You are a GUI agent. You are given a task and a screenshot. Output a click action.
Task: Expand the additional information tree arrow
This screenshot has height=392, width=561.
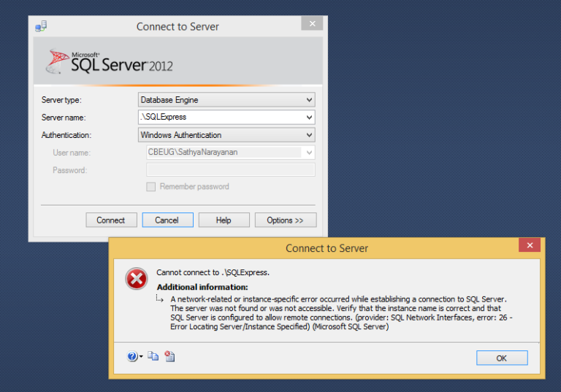[159, 299]
